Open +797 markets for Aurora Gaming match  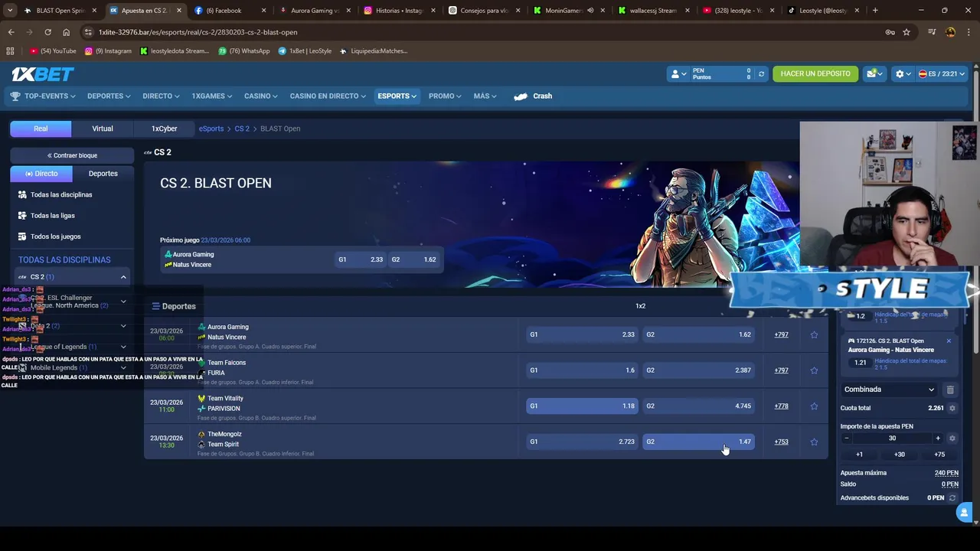(x=781, y=334)
